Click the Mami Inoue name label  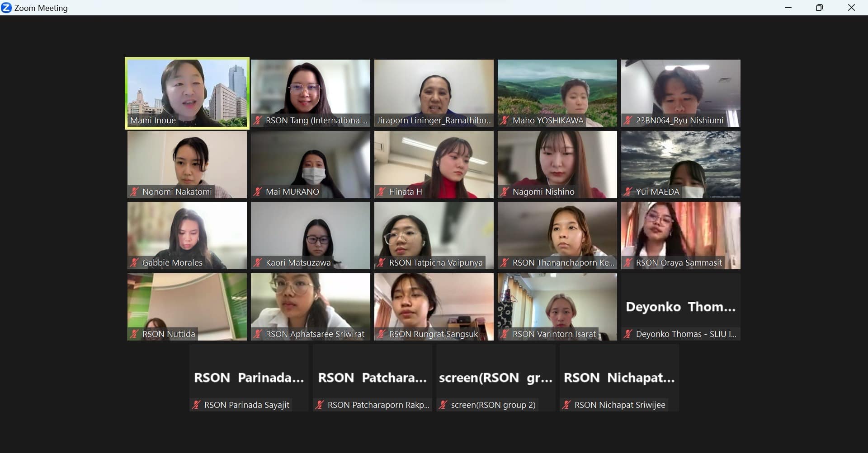coord(153,121)
